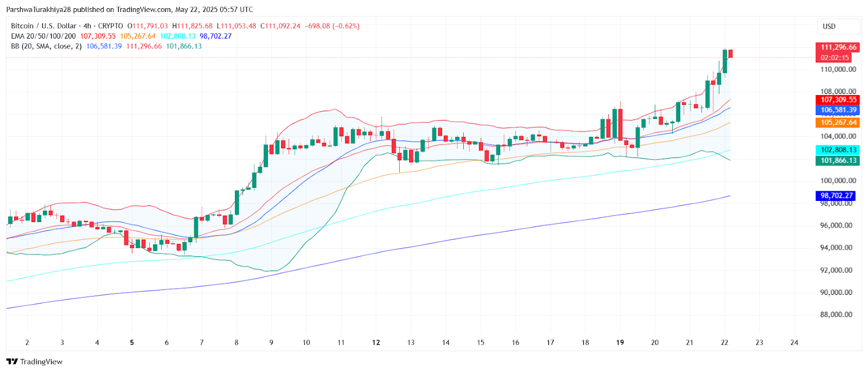Click the candle countdown timer 02:02:15
The height and width of the screenshot is (372, 868).
tap(834, 58)
